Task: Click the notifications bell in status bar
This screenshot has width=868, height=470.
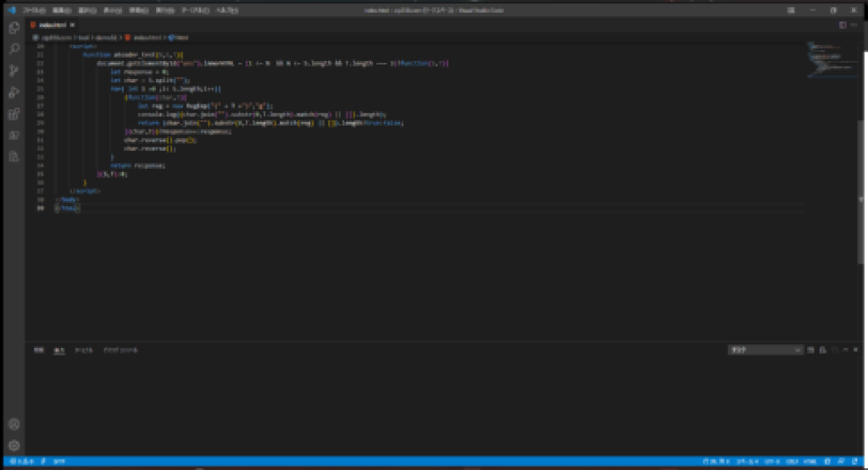Action: 854,462
